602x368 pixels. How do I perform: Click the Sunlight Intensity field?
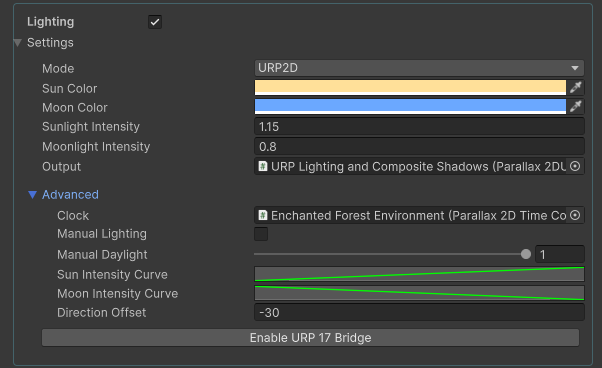click(x=419, y=127)
